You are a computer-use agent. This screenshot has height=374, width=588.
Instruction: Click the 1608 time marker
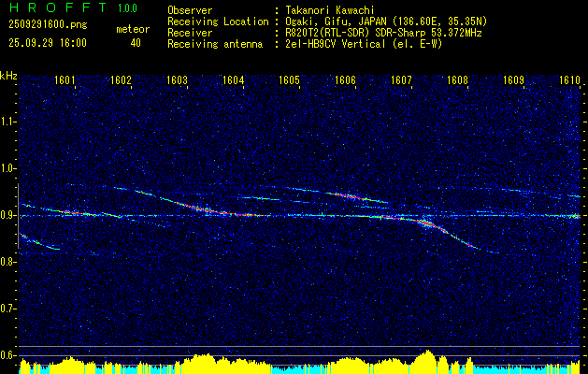coord(457,79)
